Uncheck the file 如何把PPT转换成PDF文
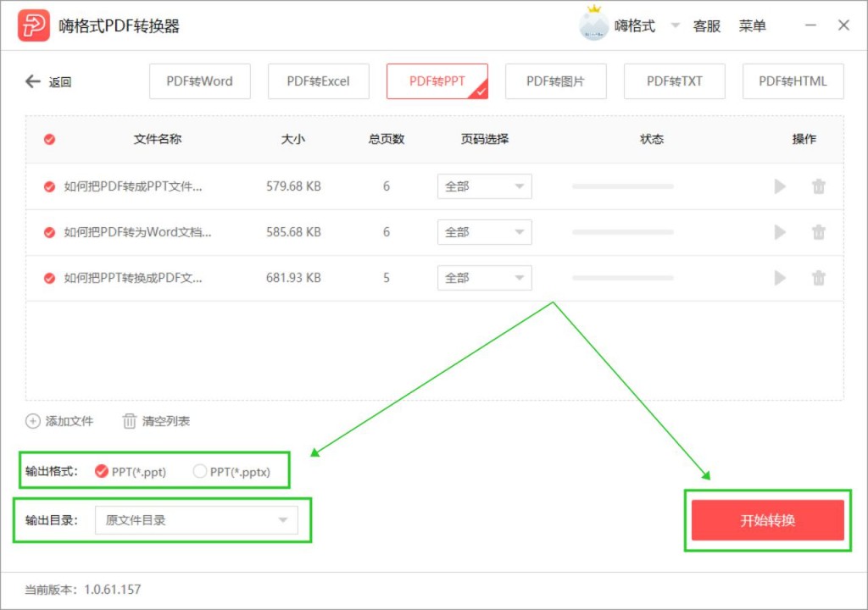Screen dimensions: 868x610 tap(49, 278)
